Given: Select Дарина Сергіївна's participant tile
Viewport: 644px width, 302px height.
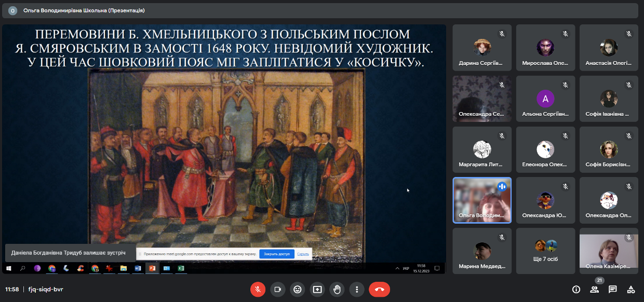Looking at the screenshot, I should click(x=482, y=48).
